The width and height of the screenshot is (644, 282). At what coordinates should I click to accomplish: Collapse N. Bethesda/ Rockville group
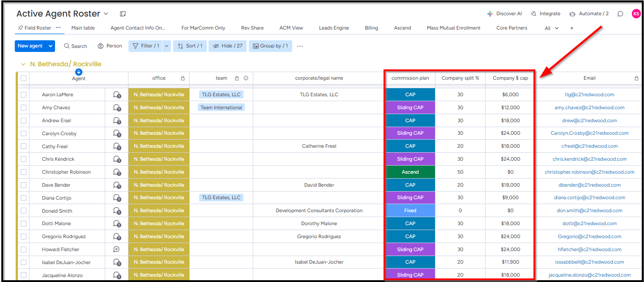(x=23, y=64)
